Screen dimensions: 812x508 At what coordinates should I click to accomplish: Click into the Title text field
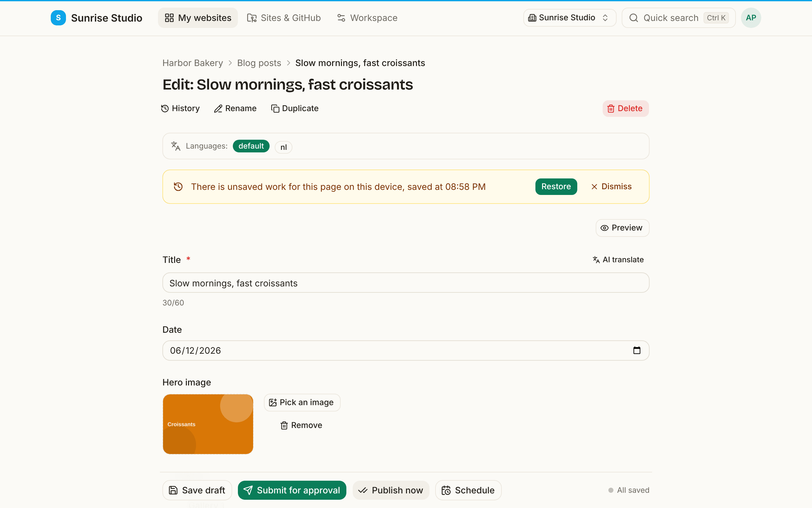pyautogui.click(x=406, y=283)
